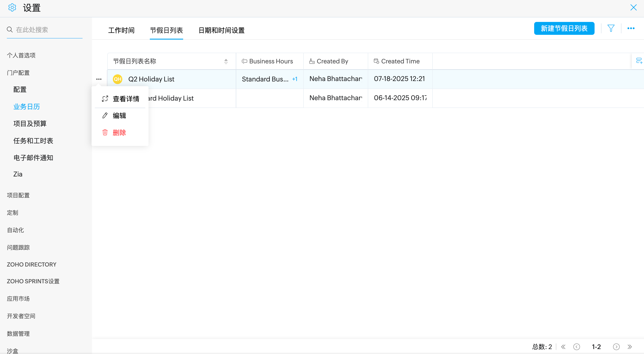Open the top-right more options ellipsis
644x354 pixels.
(x=631, y=29)
